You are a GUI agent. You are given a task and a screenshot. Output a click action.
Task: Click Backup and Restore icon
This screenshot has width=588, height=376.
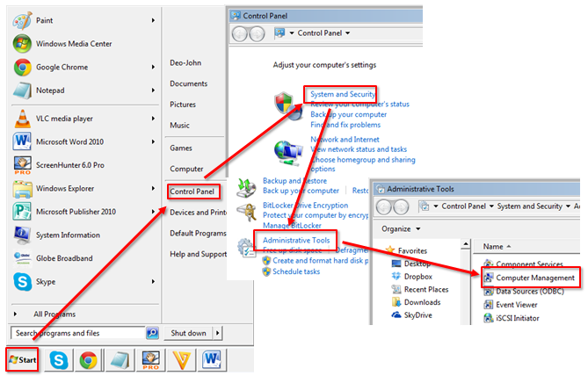pos(246,187)
